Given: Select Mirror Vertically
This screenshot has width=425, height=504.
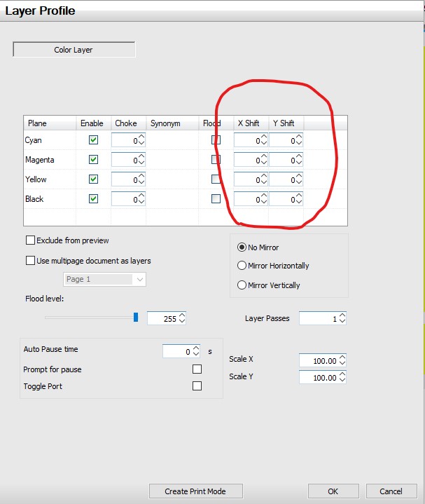Looking at the screenshot, I should [x=242, y=285].
